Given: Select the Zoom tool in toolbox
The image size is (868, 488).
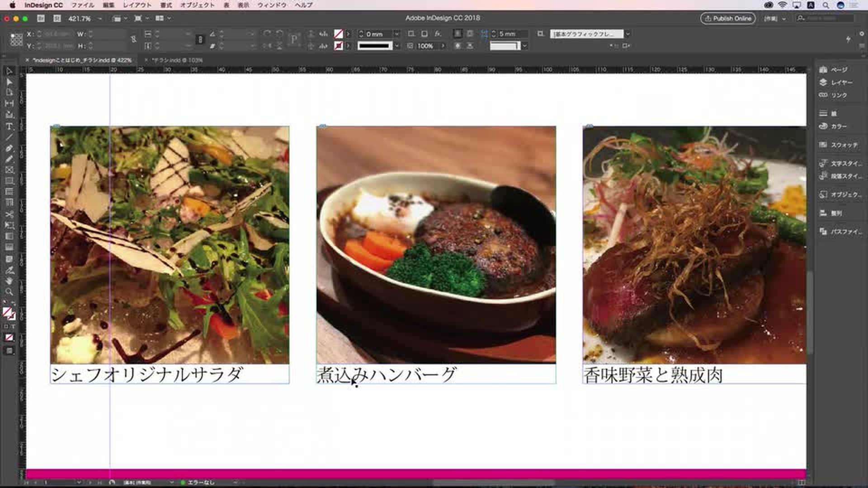Looking at the screenshot, I should (9, 292).
